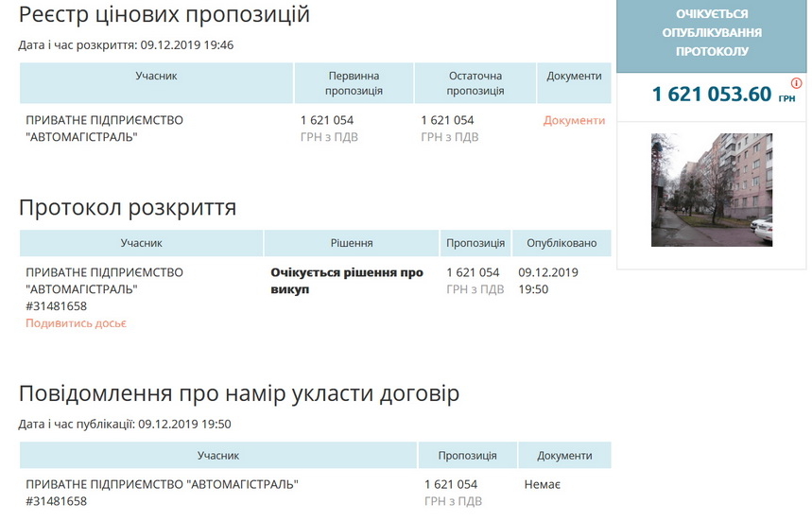Click the Повідомлення про намір укласти договір heading
The width and height of the screenshot is (812, 521).
click(x=239, y=392)
